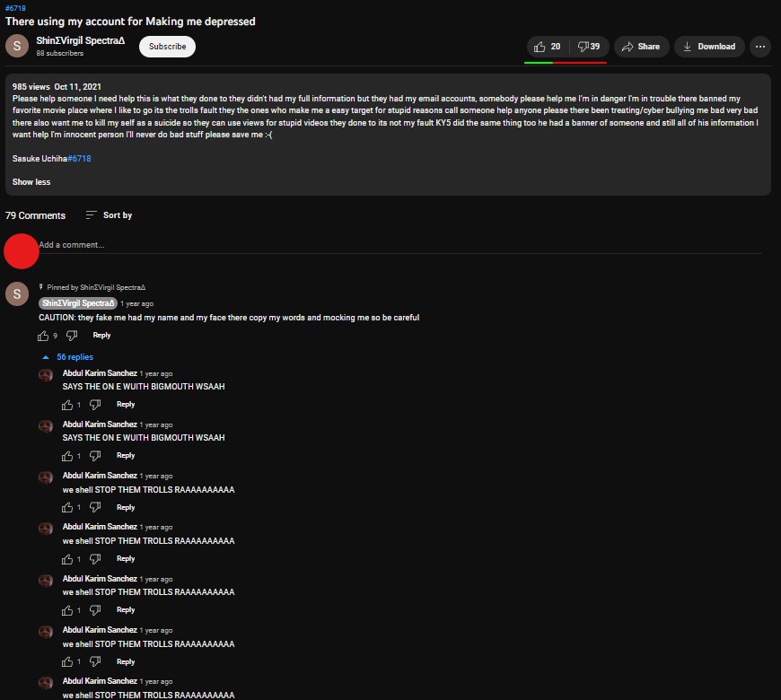Open Abdul Karim Sanchez avatar on first reply
Screen dimensions: 781x700
coord(46,375)
